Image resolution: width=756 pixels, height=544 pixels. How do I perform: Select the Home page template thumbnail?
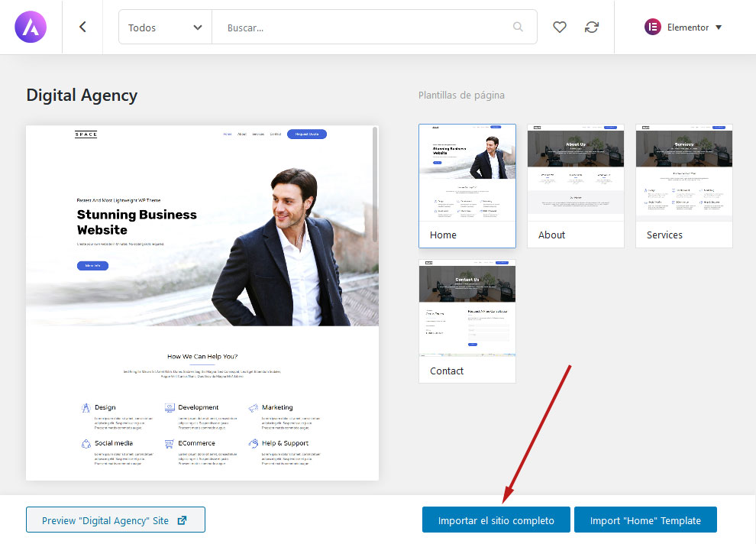point(467,173)
